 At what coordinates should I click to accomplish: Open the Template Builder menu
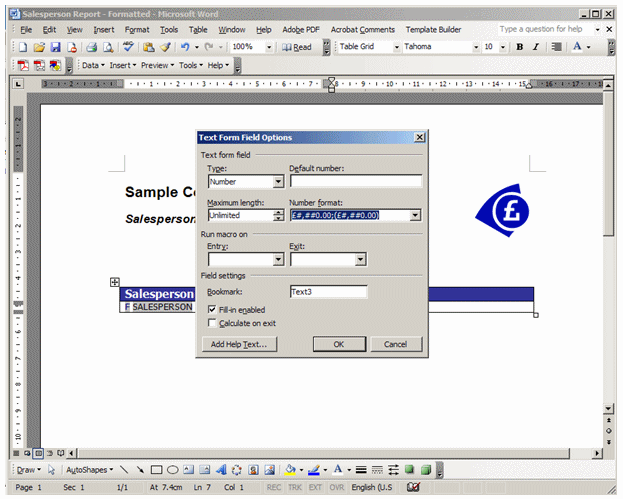click(433, 30)
